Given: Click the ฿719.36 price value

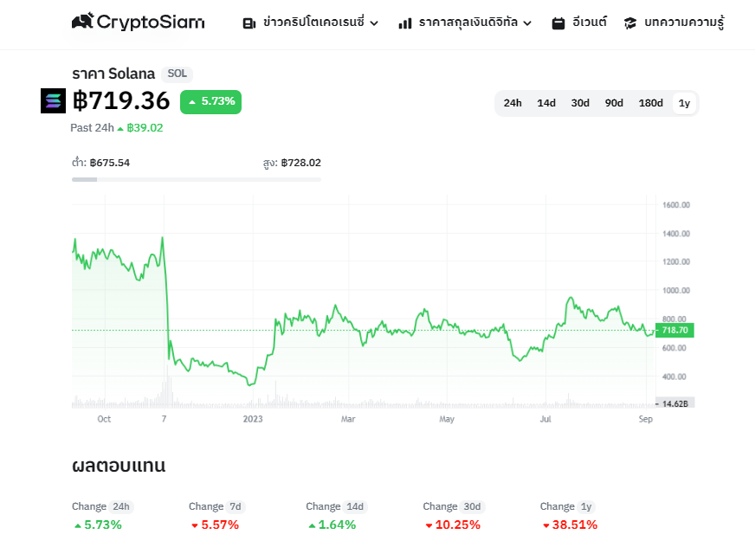Looking at the screenshot, I should coord(121,100).
